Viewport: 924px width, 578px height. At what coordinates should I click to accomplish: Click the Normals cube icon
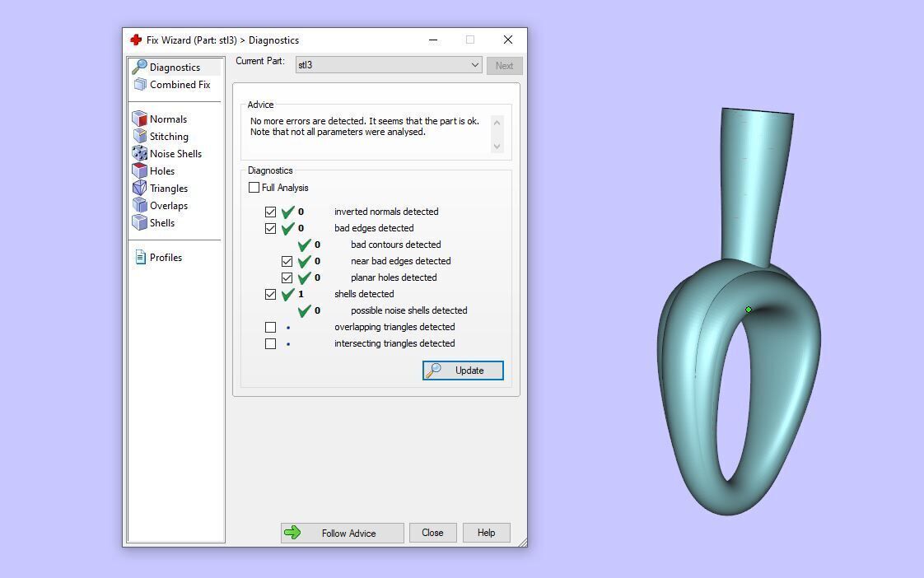[140, 119]
